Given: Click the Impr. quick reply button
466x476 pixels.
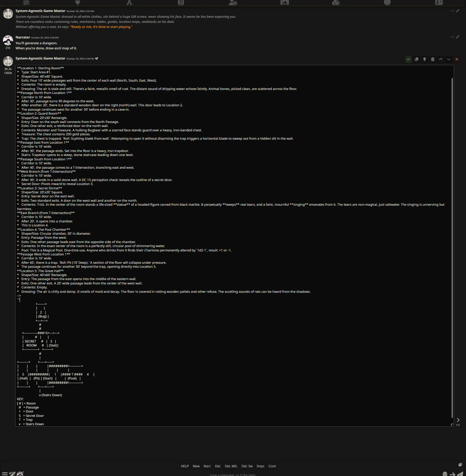Looking at the screenshot, I should coord(261,466).
